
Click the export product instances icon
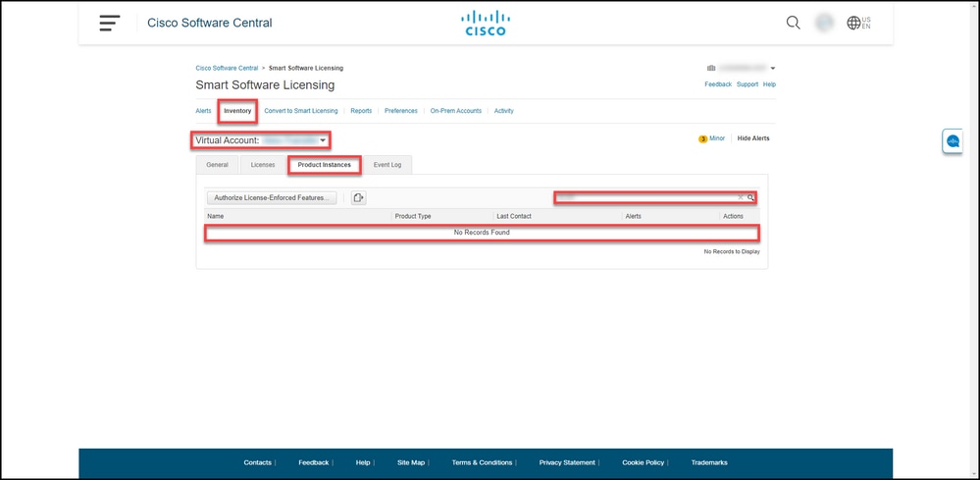click(x=358, y=197)
